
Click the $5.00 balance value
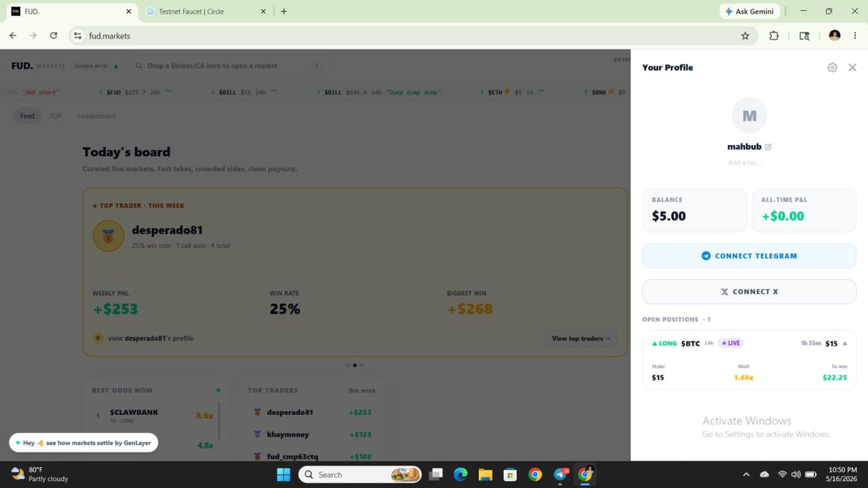(x=668, y=216)
